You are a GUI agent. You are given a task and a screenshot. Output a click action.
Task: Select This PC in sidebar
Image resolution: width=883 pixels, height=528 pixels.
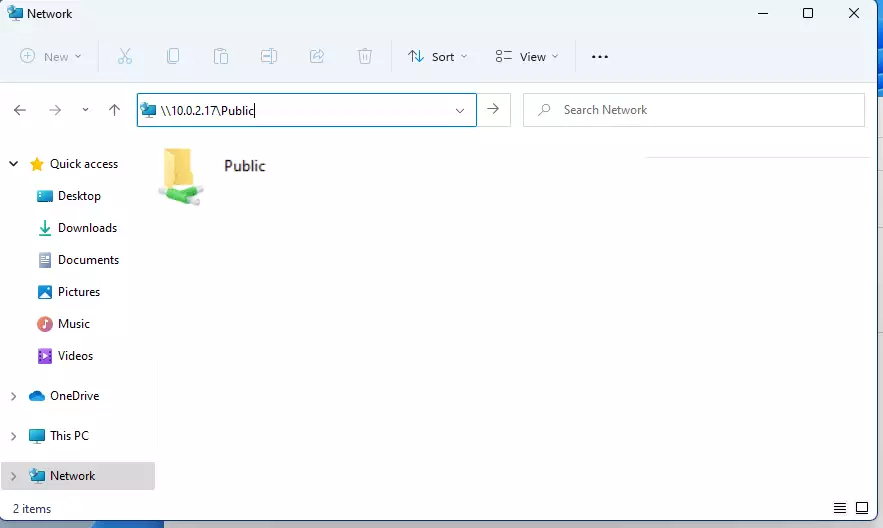click(x=69, y=436)
